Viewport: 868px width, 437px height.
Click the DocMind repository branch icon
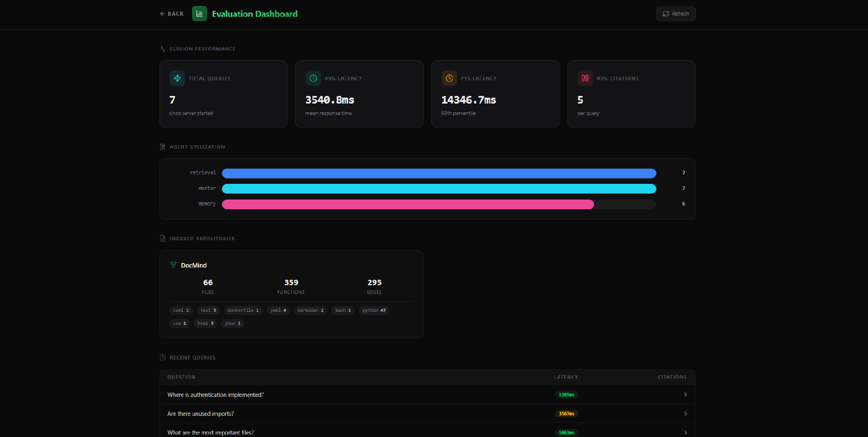[x=173, y=265]
